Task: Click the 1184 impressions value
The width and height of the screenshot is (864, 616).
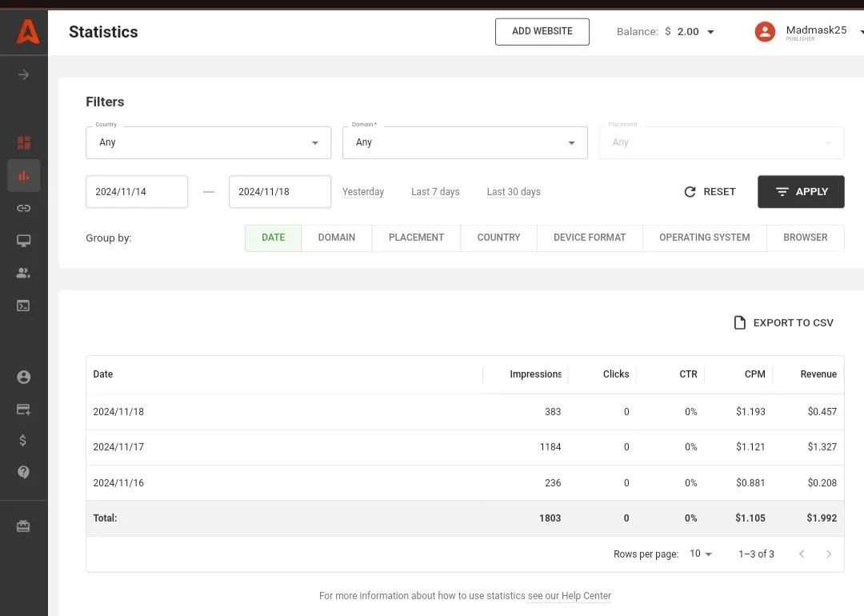Action: click(x=550, y=447)
